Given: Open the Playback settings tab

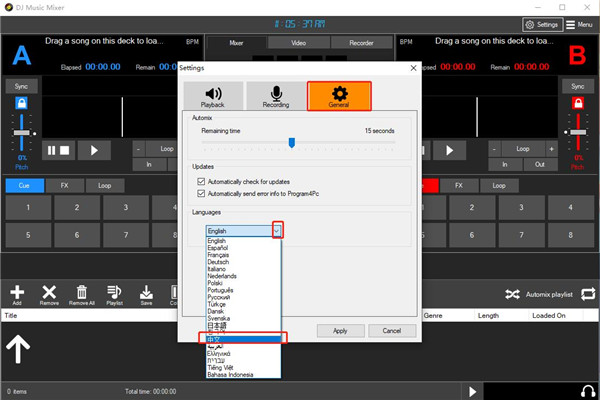Looking at the screenshot, I should click(x=213, y=95).
